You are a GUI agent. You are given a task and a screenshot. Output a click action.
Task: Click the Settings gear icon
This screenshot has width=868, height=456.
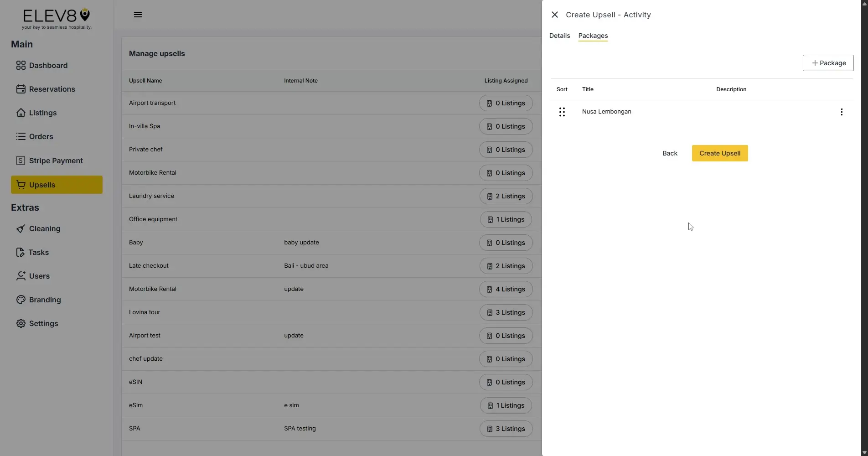(21, 323)
